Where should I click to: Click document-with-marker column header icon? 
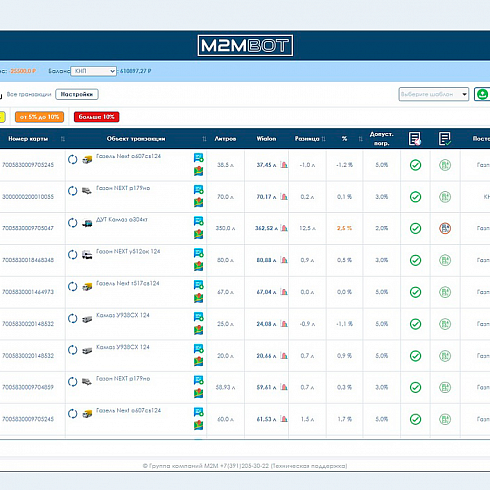pyautogui.click(x=415, y=139)
